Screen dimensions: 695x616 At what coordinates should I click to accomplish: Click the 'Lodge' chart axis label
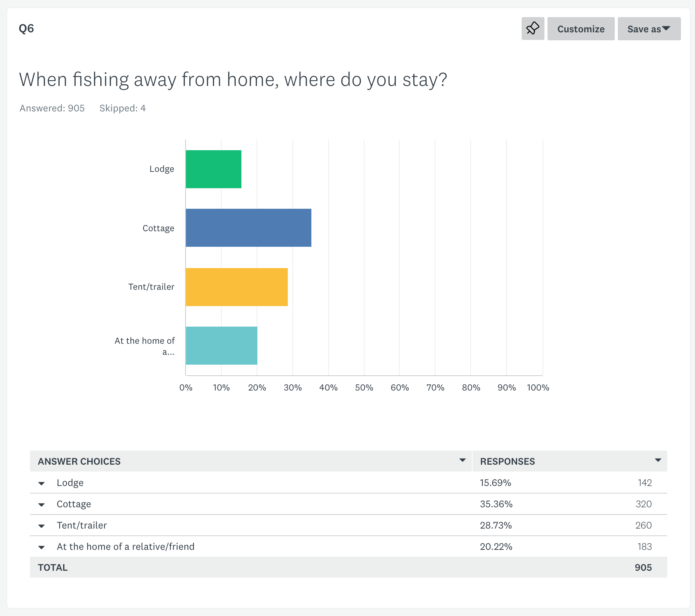pos(162,169)
